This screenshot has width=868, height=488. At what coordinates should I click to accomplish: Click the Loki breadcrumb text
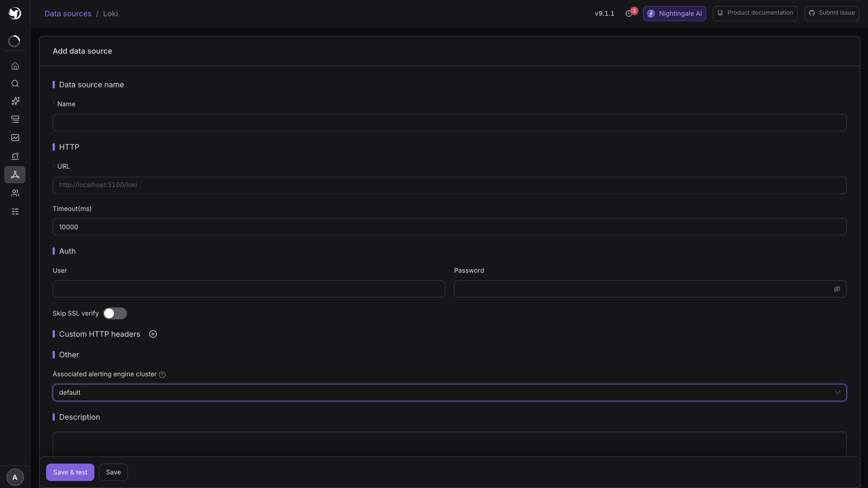110,14
